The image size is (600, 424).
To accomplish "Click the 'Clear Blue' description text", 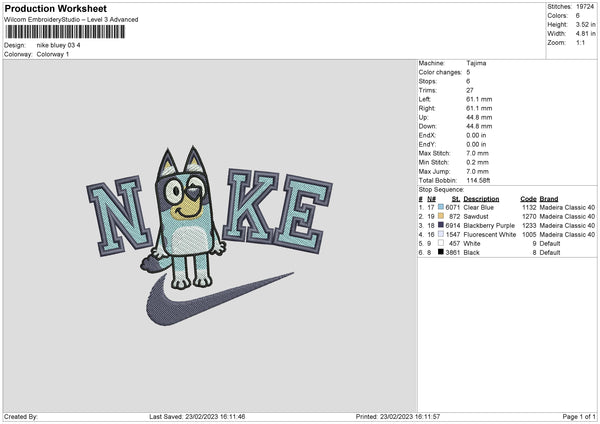I will coord(478,207).
